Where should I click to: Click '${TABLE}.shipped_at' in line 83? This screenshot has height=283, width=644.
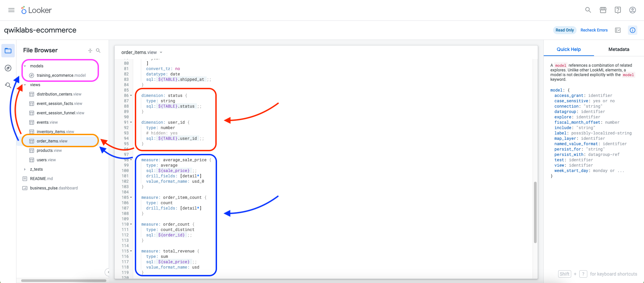coord(181,79)
